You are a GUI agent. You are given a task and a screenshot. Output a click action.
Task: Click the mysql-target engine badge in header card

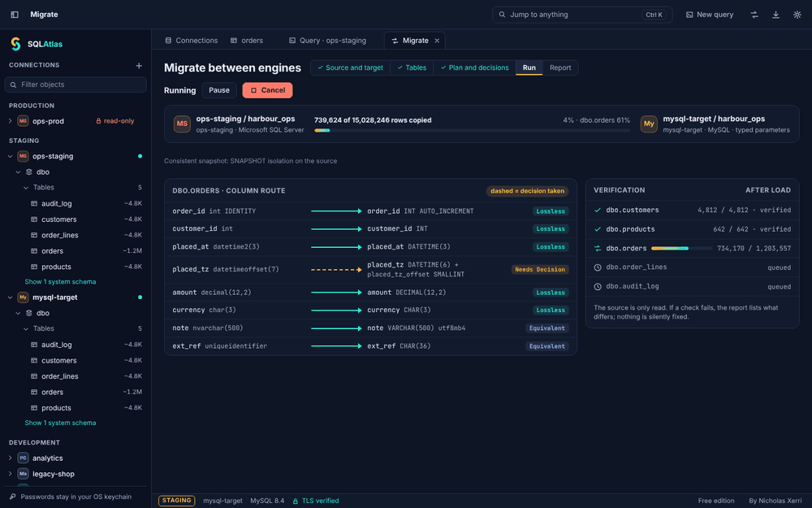(649, 124)
